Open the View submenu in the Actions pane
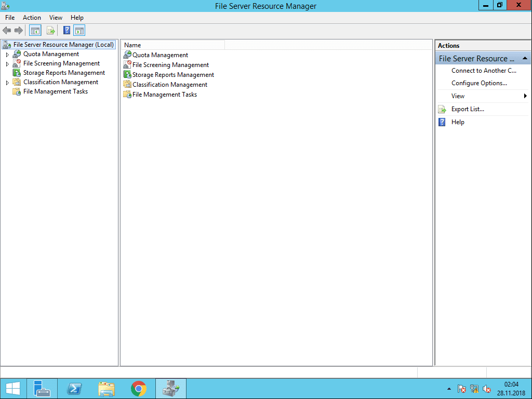 pyautogui.click(x=458, y=96)
